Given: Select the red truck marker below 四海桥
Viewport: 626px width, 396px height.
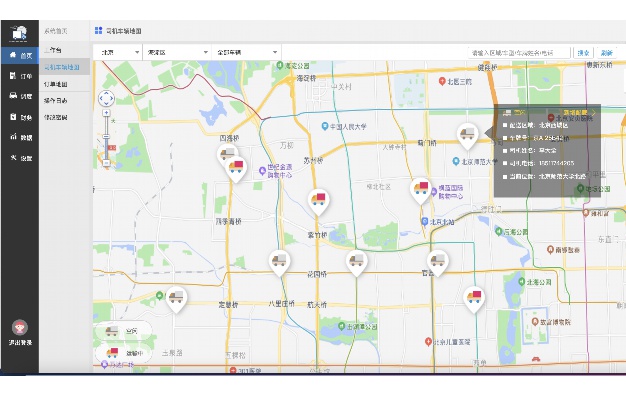Looking at the screenshot, I should point(236,169).
